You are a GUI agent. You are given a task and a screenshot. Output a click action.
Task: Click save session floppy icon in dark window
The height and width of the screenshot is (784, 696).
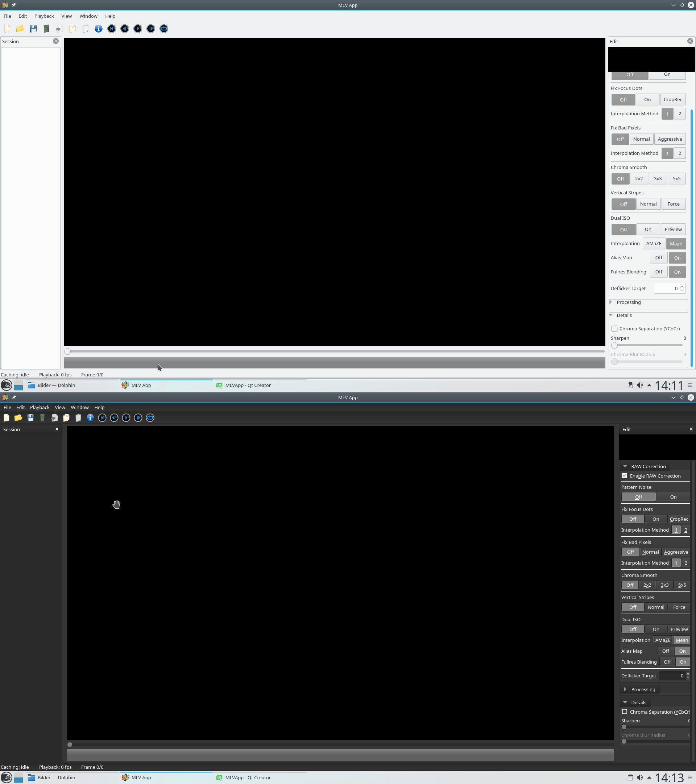[x=30, y=418]
